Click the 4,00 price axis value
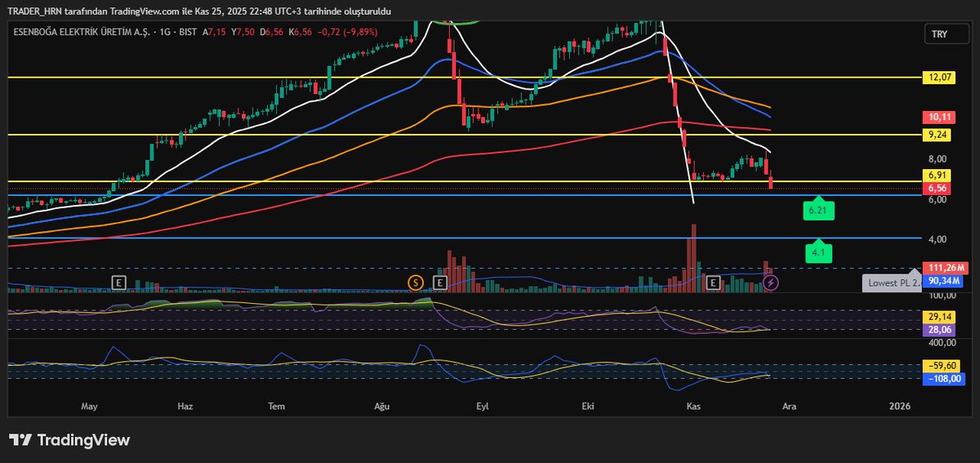Viewport: 980px width, 463px height. click(x=936, y=239)
